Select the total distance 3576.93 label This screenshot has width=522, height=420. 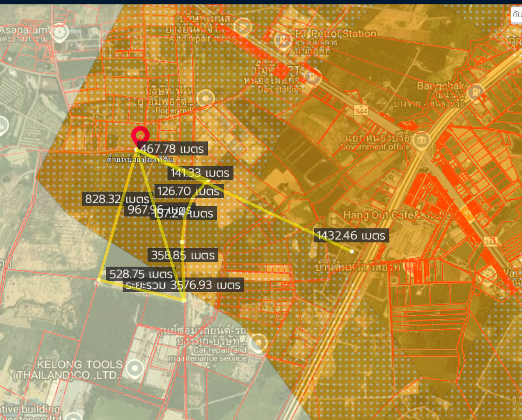pyautogui.click(x=183, y=284)
